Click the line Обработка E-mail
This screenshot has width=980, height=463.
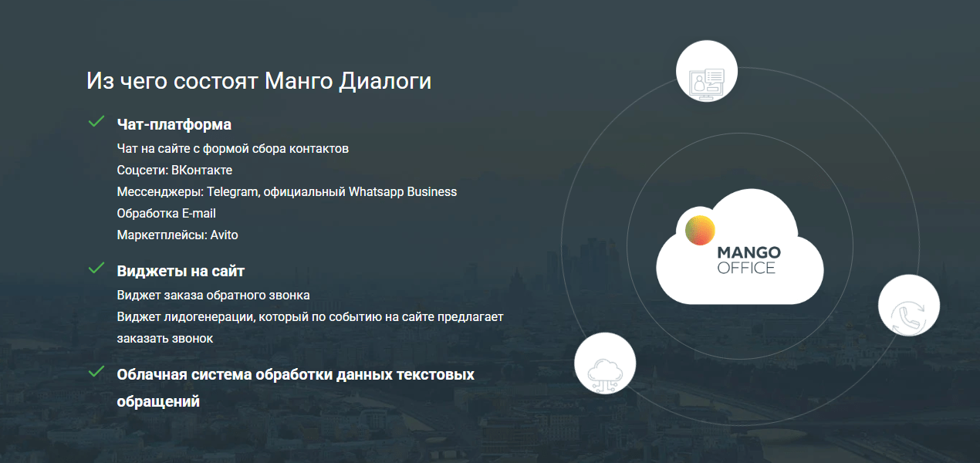[167, 213]
